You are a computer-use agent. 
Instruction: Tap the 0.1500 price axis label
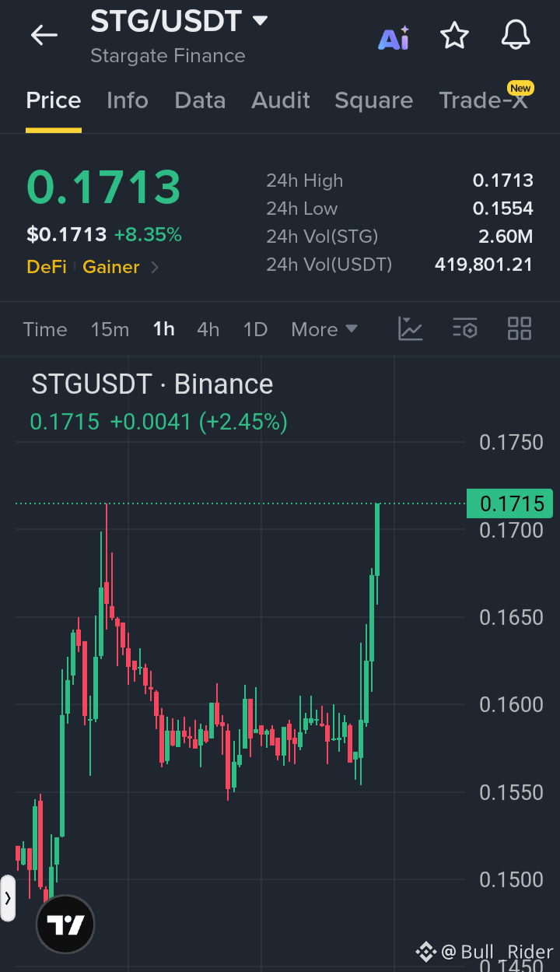(x=511, y=879)
